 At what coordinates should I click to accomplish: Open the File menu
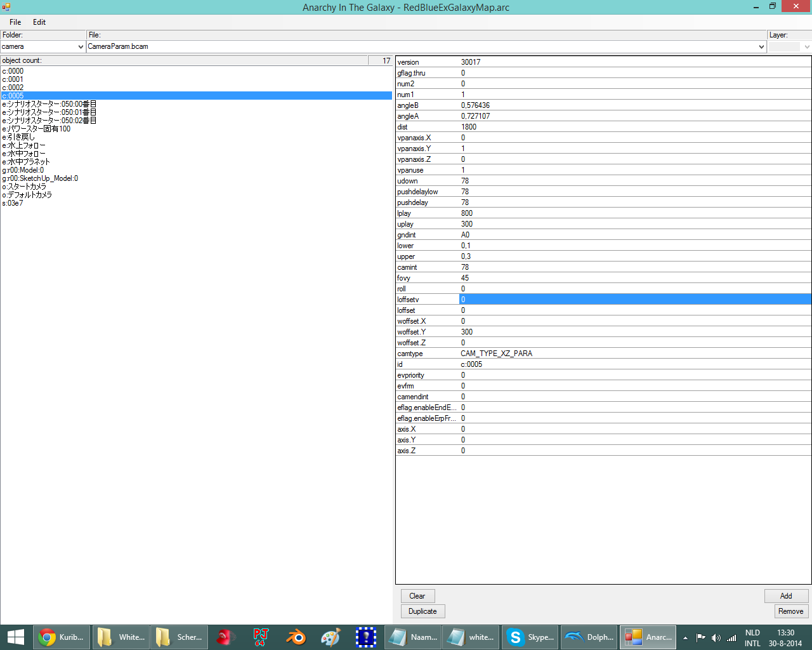click(15, 22)
